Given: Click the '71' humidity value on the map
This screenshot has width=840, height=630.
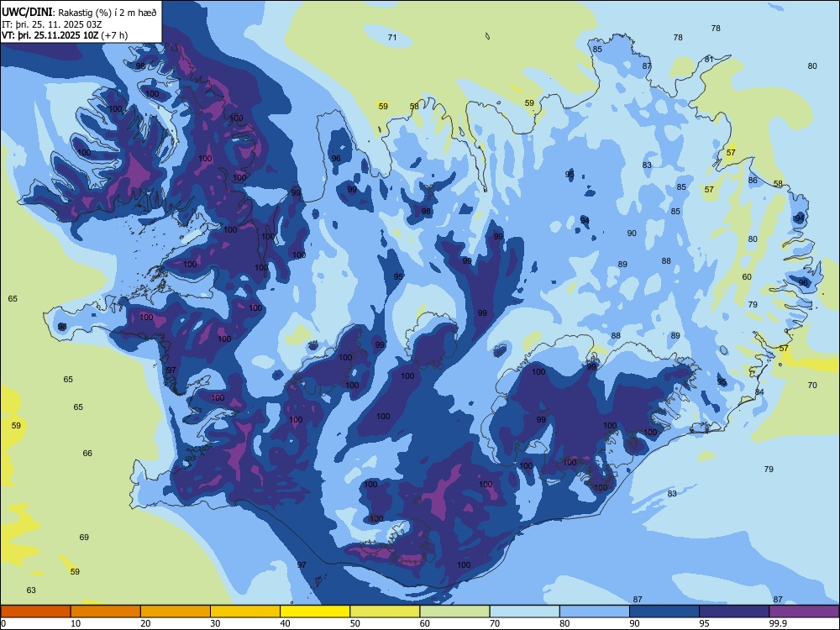Looking at the screenshot, I should point(392,37).
